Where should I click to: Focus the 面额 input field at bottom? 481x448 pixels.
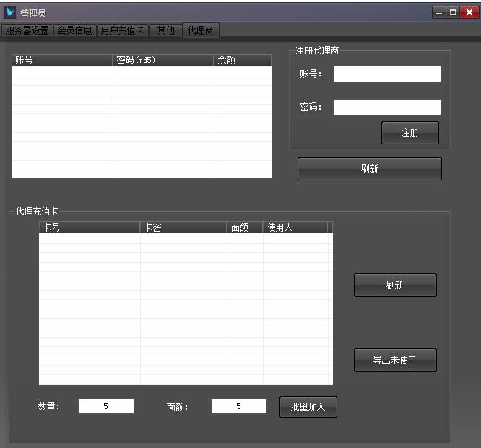(x=238, y=406)
